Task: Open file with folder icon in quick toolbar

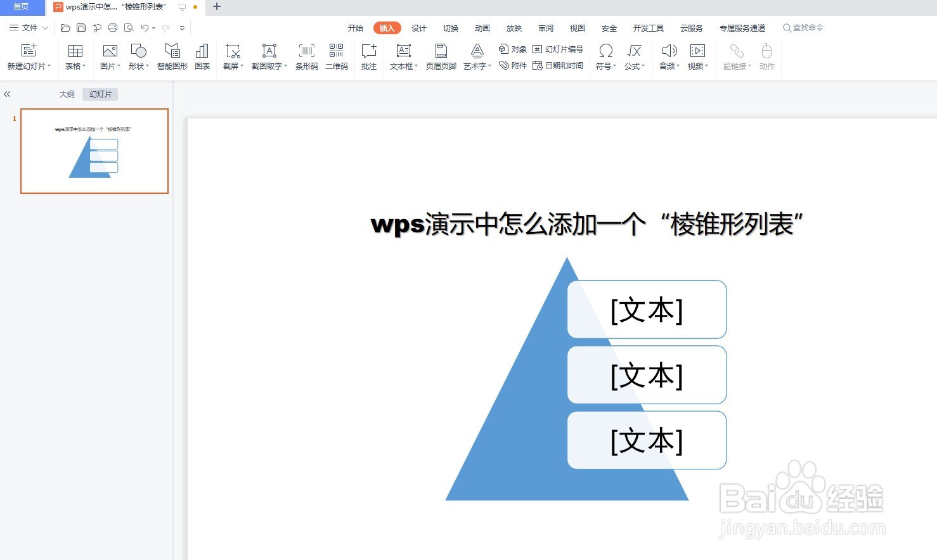Action: pos(65,28)
